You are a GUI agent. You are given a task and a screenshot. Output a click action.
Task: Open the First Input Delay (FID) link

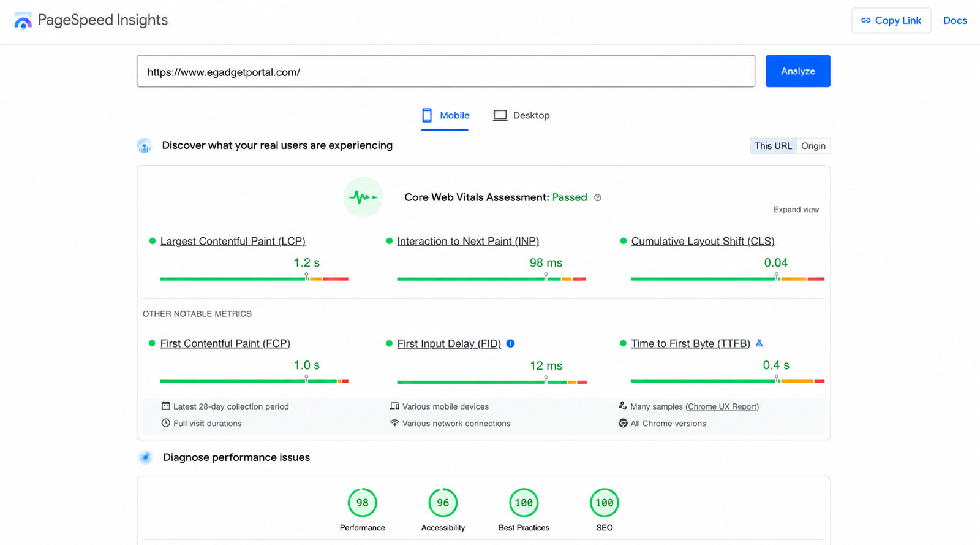pyautogui.click(x=449, y=344)
